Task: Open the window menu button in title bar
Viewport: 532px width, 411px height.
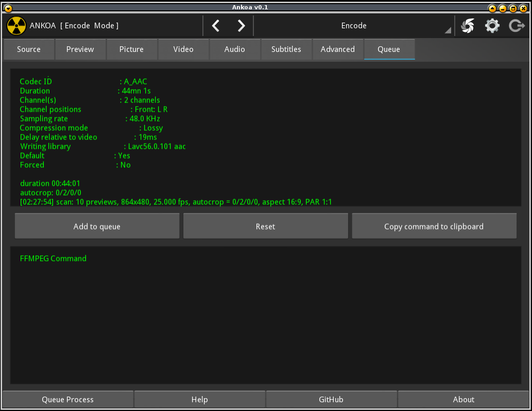Action: coord(8,8)
